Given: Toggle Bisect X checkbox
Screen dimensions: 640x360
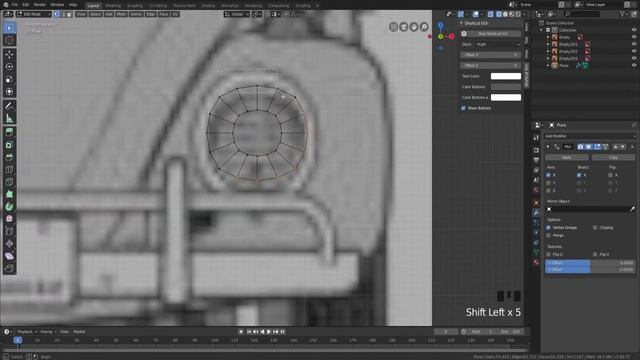Looking at the screenshot, I should click(x=579, y=175).
